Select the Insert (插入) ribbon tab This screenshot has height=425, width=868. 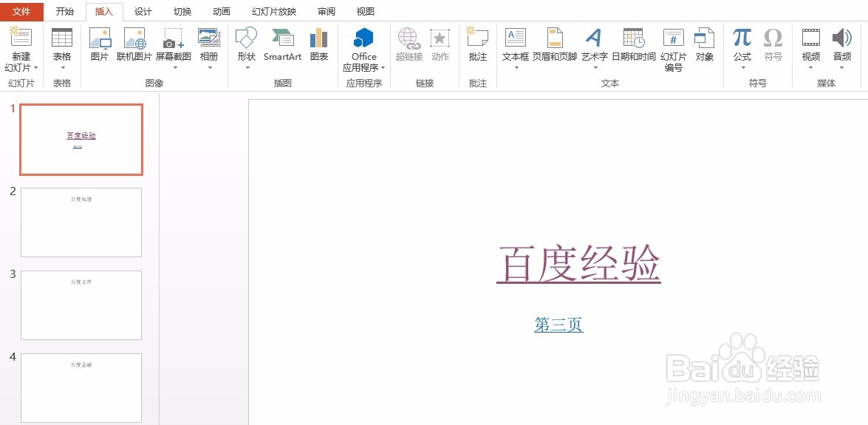click(x=104, y=12)
